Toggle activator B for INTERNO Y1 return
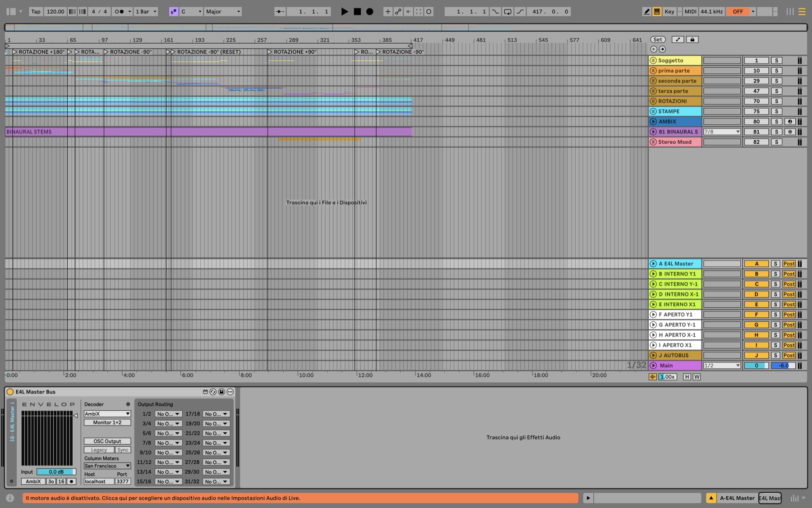The height and width of the screenshot is (508, 812). point(757,274)
